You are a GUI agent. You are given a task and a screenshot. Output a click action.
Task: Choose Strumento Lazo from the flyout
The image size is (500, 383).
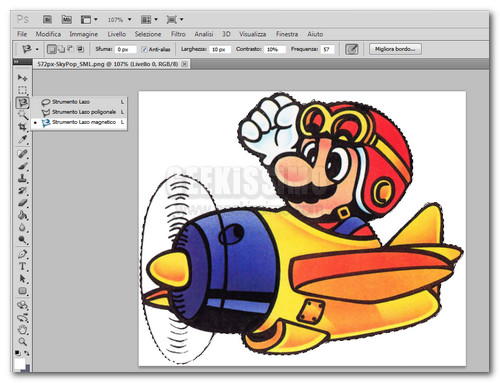click(80, 102)
